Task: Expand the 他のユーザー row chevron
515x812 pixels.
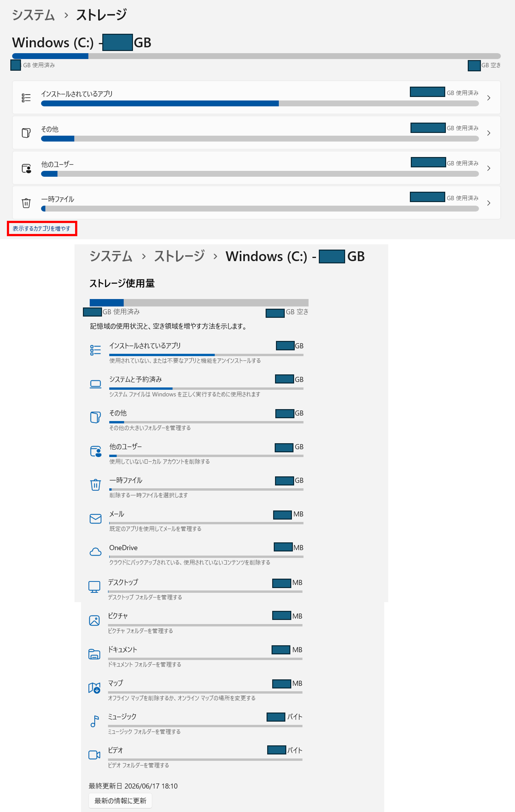Action: (489, 168)
